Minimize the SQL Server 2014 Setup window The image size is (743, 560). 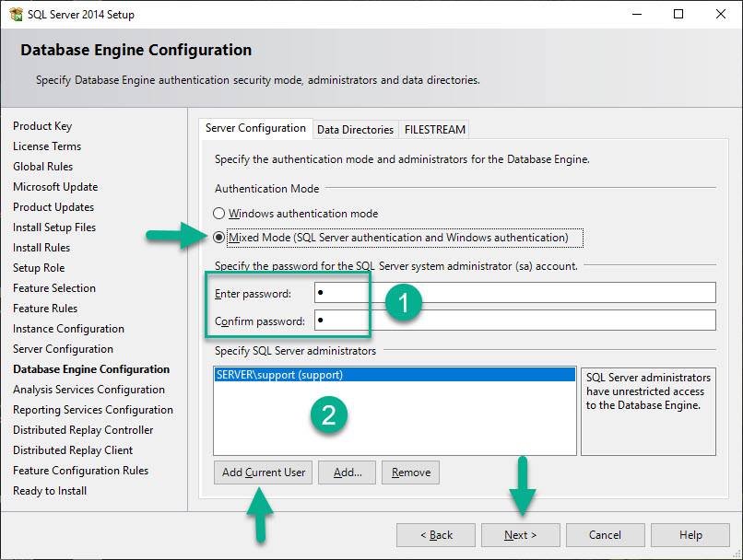click(x=637, y=14)
